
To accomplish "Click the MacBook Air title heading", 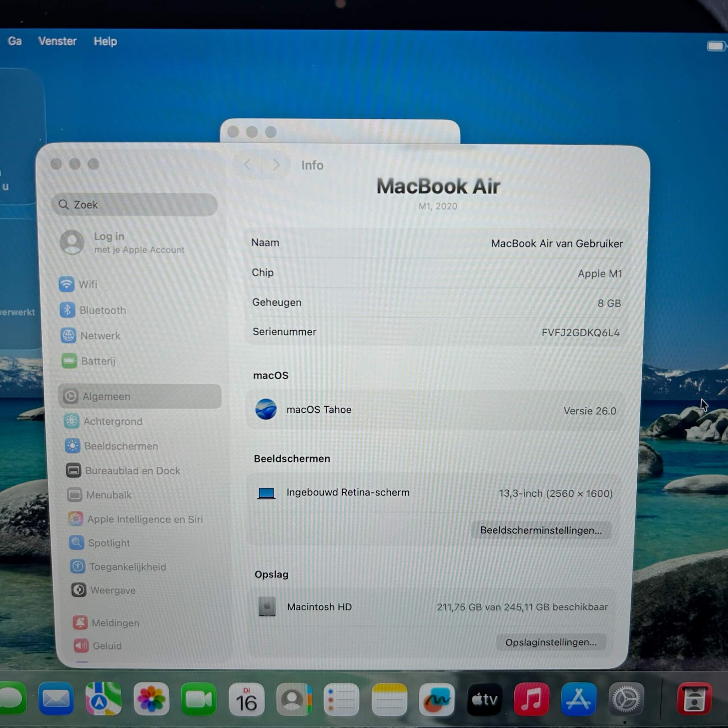I will [x=438, y=187].
